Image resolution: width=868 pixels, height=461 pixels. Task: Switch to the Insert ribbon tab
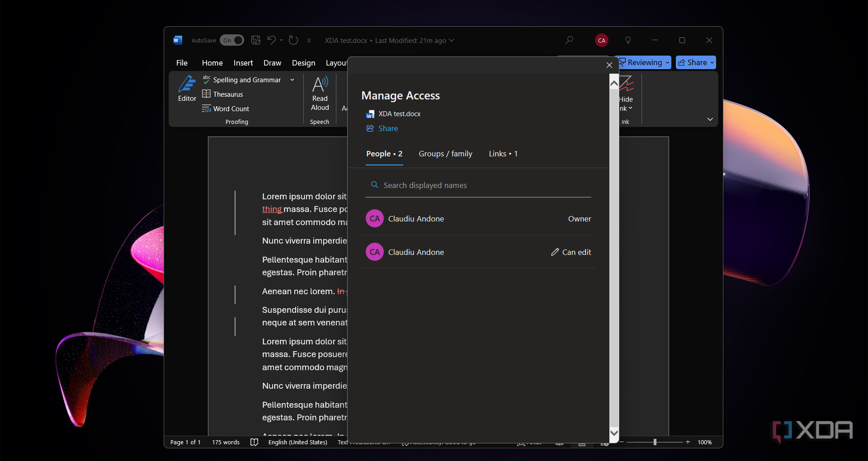243,63
